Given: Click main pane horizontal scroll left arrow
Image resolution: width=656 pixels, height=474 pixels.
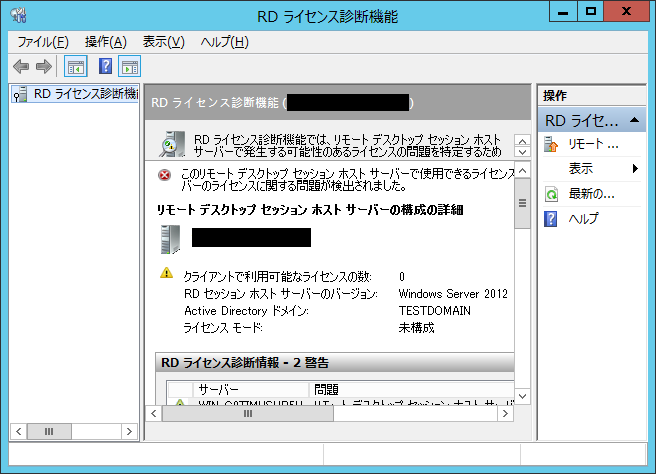Looking at the screenshot, I should [x=154, y=414].
